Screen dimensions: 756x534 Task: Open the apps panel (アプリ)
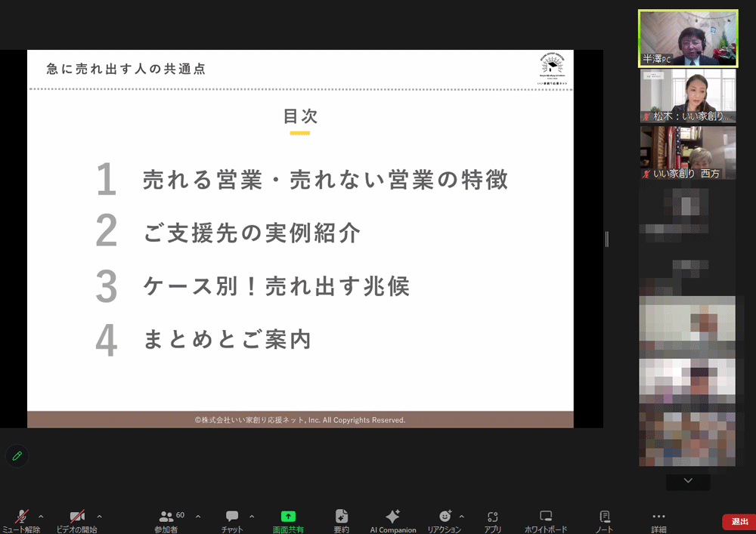point(493,517)
